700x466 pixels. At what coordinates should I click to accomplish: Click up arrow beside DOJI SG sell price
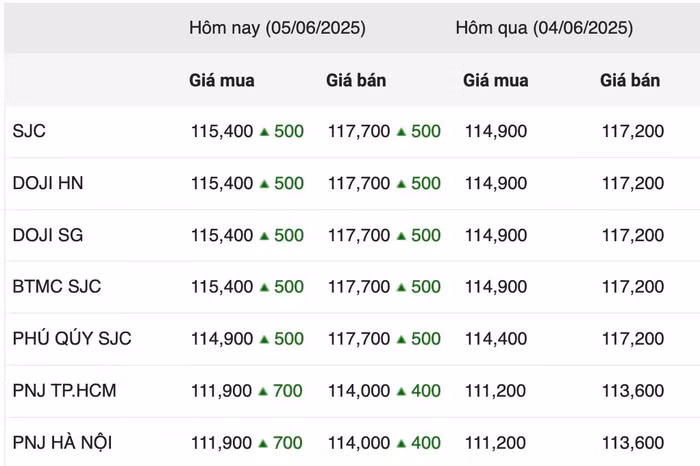click(402, 235)
